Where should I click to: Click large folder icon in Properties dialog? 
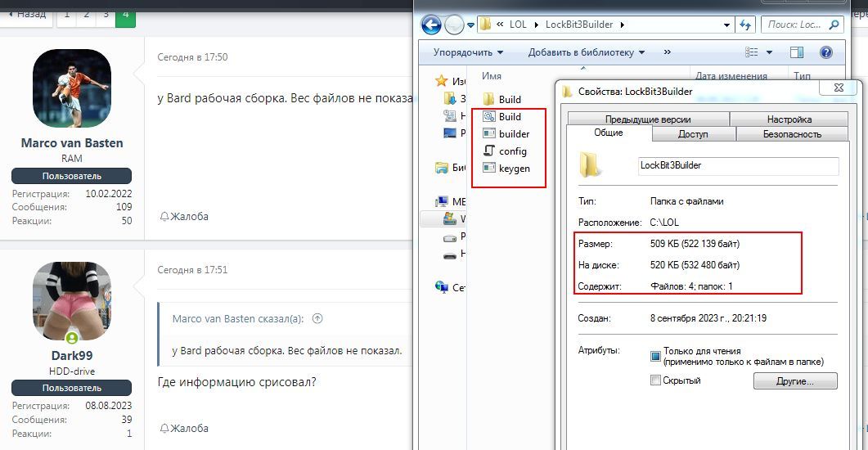click(x=590, y=165)
